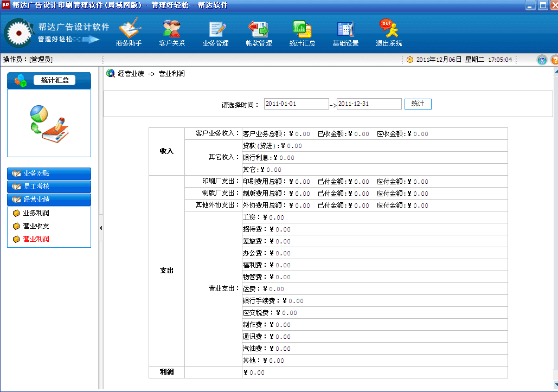Select 营业利润 in the sidebar
The height and width of the screenshot is (392, 558).
pyautogui.click(x=36, y=239)
